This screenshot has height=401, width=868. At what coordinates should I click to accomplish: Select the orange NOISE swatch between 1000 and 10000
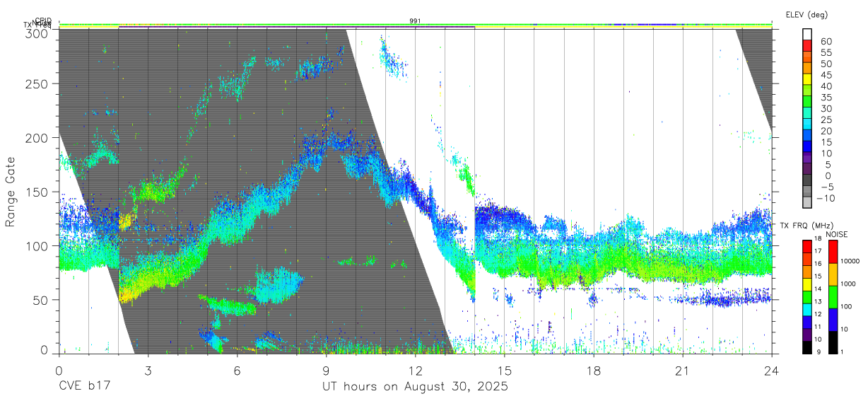point(833,274)
